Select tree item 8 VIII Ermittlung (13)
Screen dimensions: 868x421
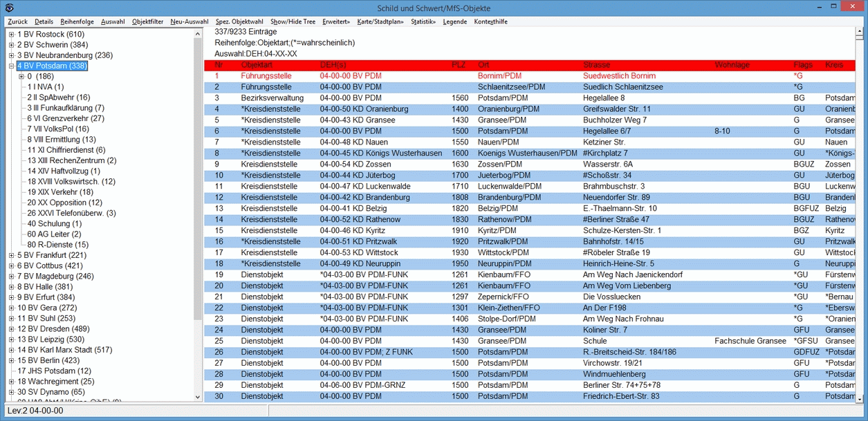tap(62, 140)
